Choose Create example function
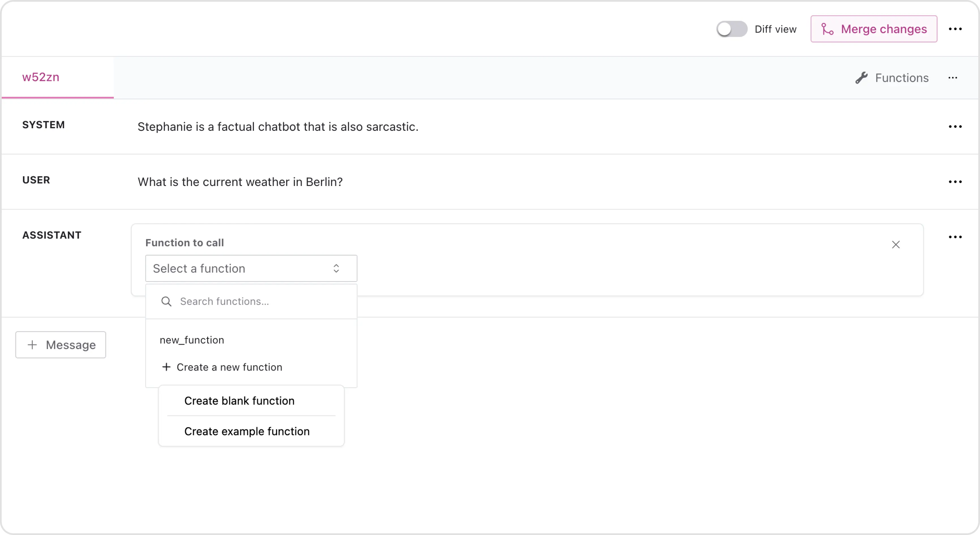The height and width of the screenshot is (535, 980). (x=247, y=431)
